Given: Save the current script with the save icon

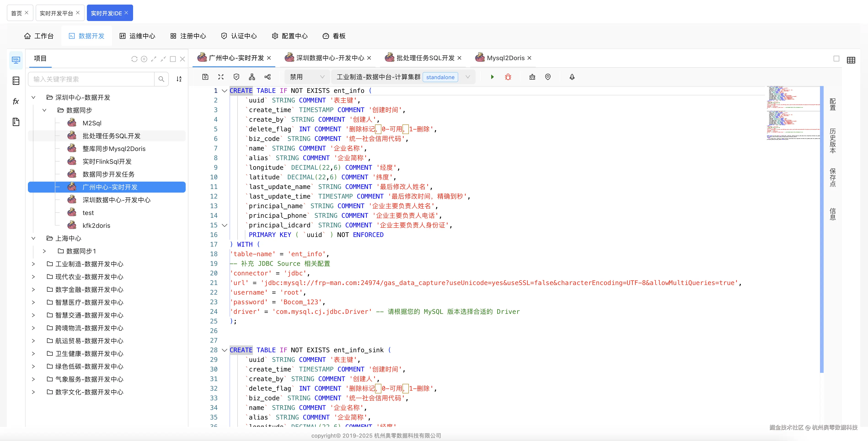Looking at the screenshot, I should coord(205,77).
